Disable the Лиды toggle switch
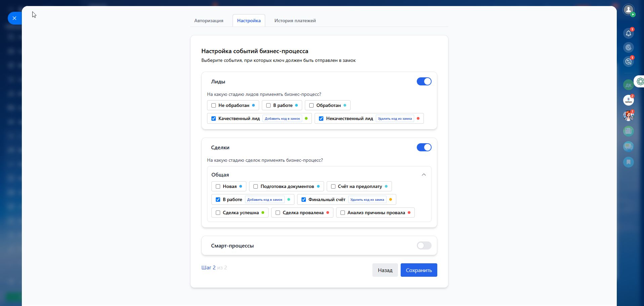 pos(424,81)
